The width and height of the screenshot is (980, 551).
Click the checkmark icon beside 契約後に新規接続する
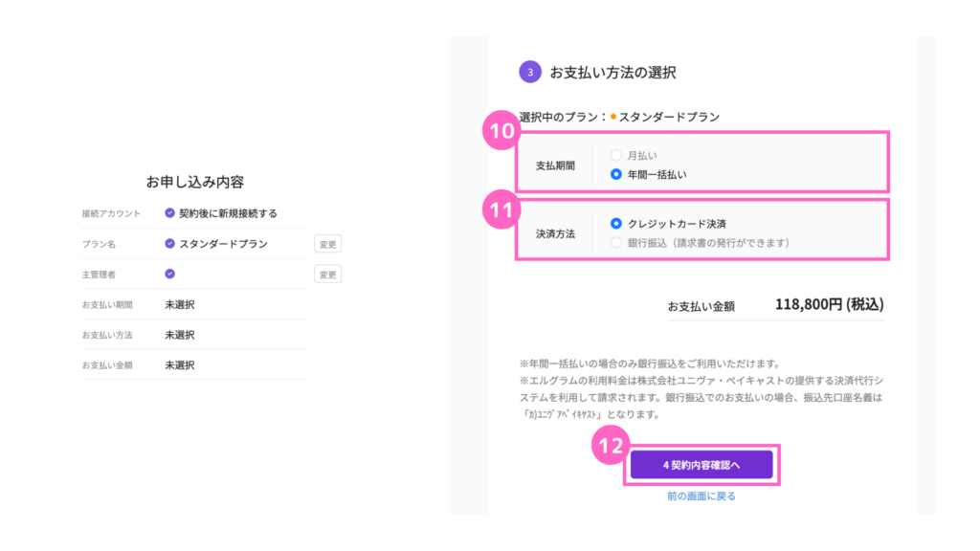[169, 213]
